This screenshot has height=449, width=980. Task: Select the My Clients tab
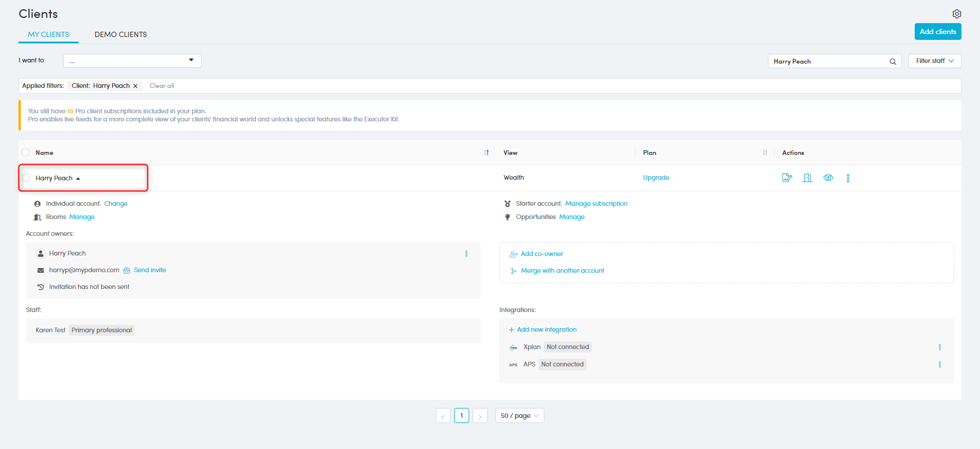point(49,35)
